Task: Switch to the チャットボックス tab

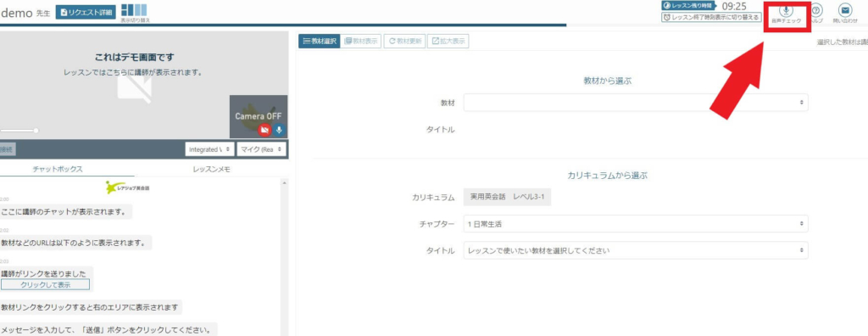Action: [x=58, y=169]
